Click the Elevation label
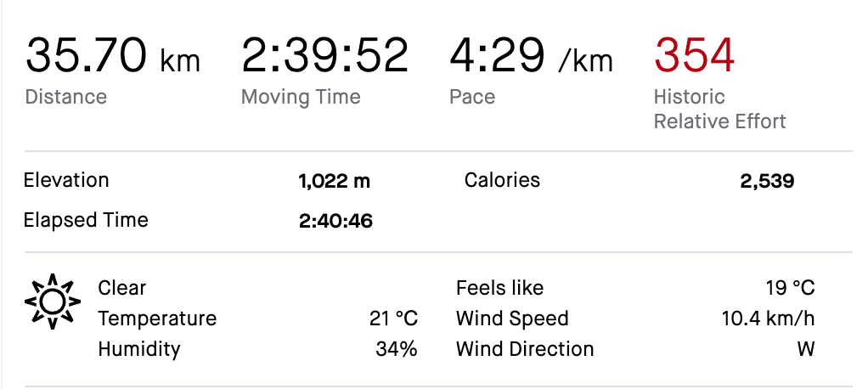 pos(66,180)
